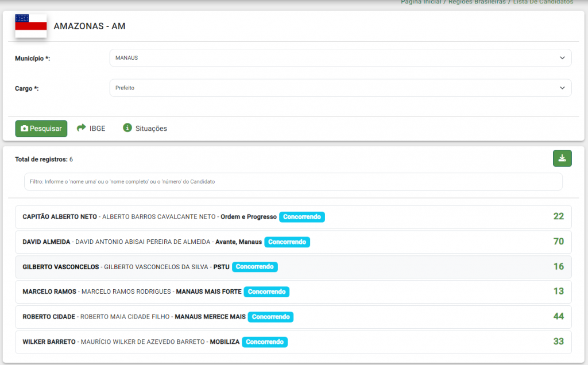Open the Situações information link
Viewport: 588px width, 365px height.
click(x=151, y=129)
